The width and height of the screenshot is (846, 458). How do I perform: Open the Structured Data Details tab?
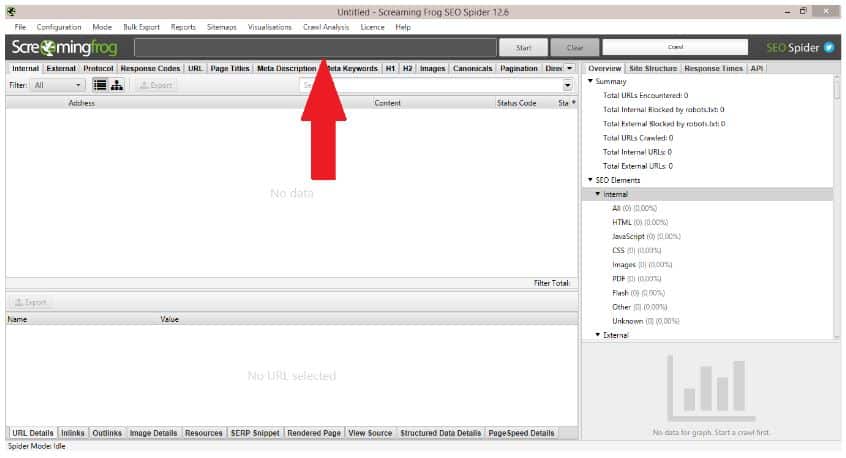point(440,433)
